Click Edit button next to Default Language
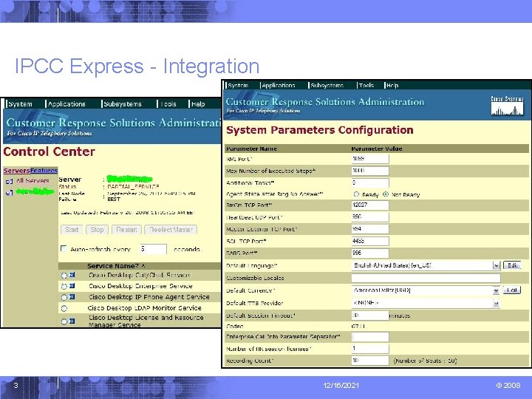The image size is (532, 399). point(512,265)
